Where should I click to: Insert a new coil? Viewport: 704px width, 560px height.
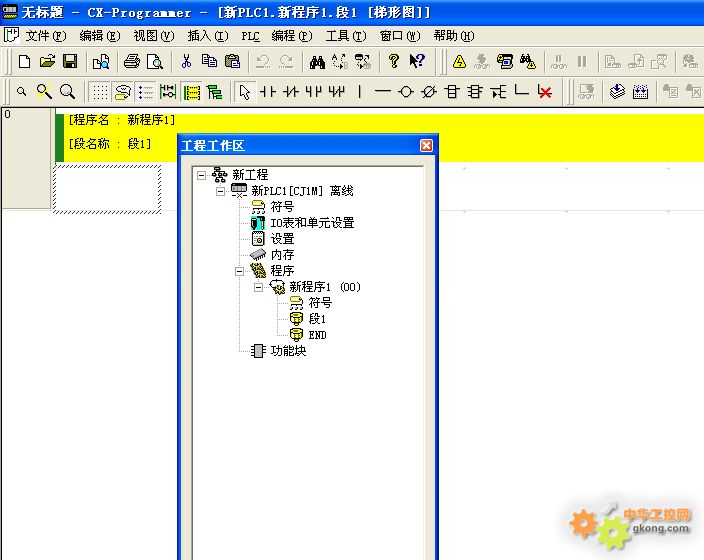click(x=406, y=92)
